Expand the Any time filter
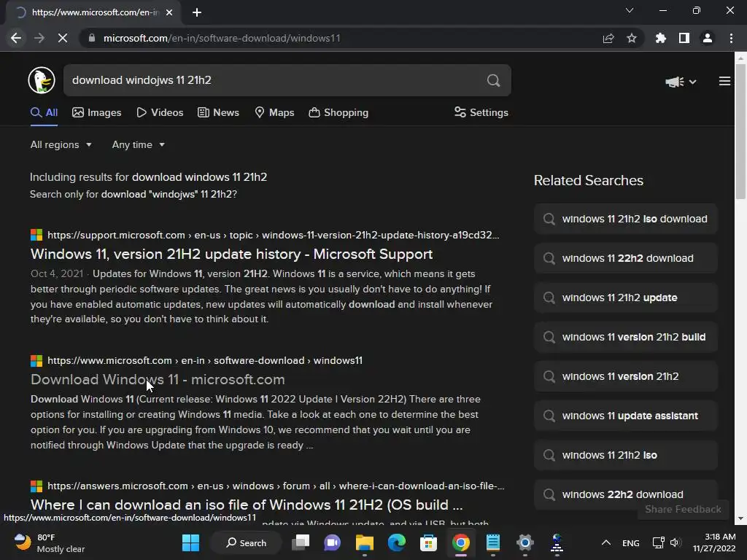Viewport: 747px width, 560px height. (138, 145)
